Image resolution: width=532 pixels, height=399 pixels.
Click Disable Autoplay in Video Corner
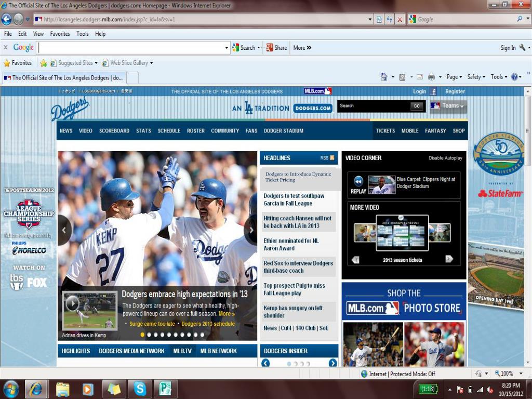point(445,158)
